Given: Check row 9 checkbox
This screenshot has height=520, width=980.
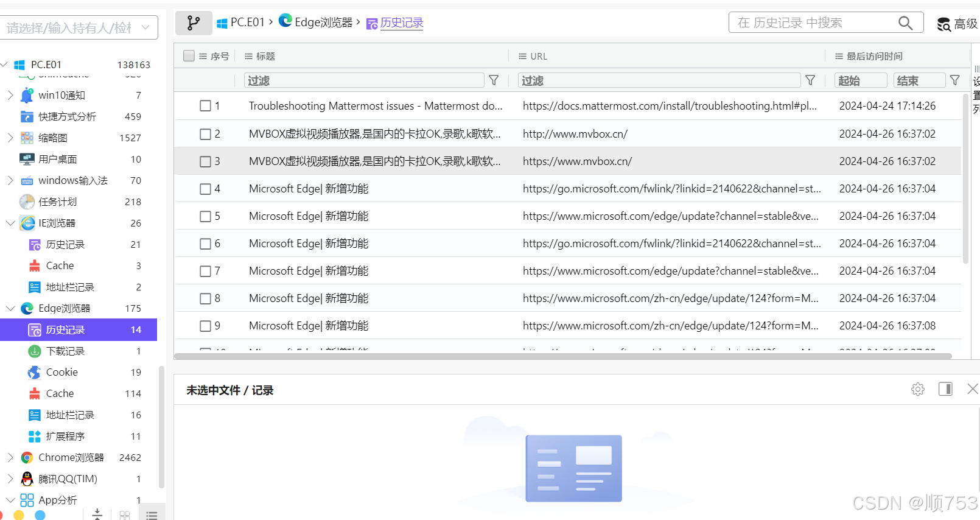Looking at the screenshot, I should pos(205,326).
